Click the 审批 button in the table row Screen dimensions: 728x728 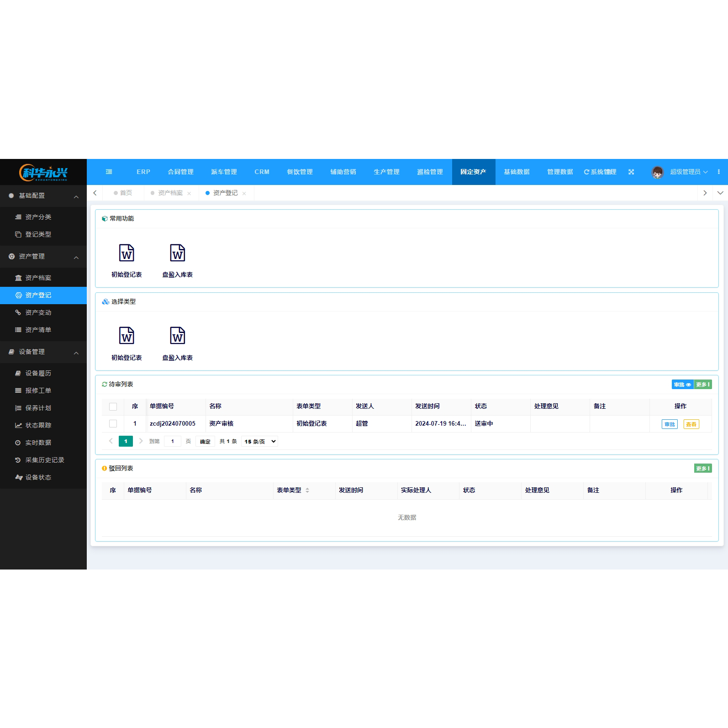670,424
